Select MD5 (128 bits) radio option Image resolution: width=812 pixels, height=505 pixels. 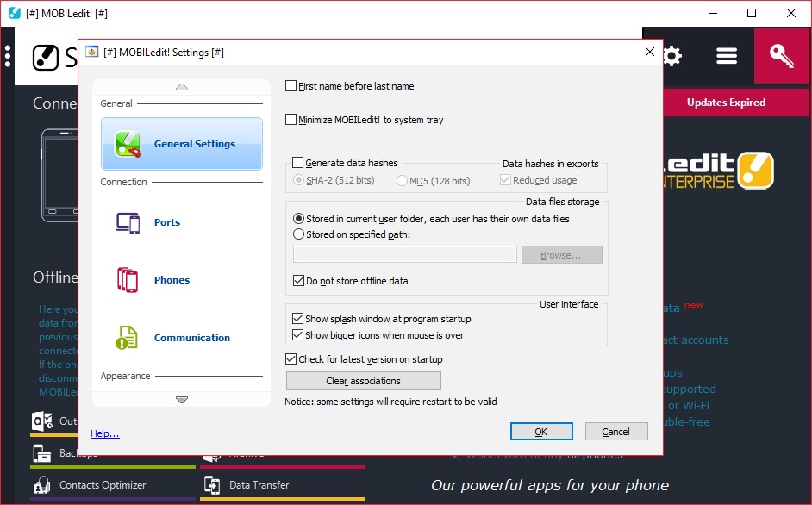tap(402, 181)
